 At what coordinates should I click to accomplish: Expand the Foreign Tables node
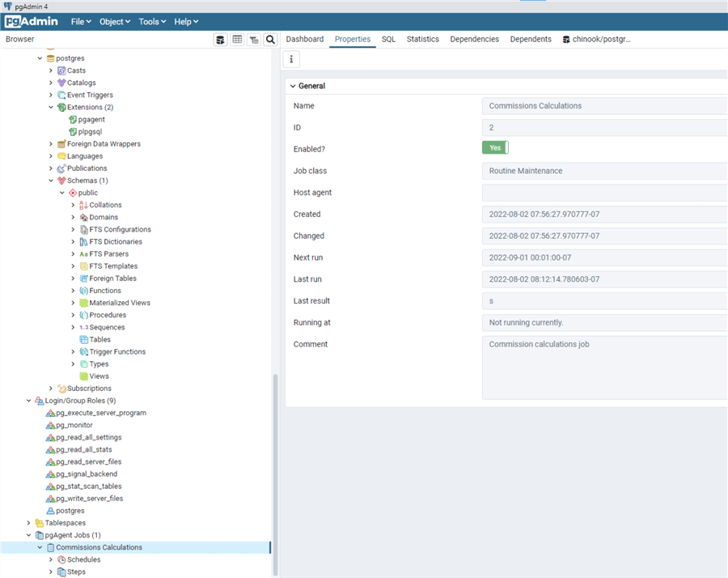point(73,278)
